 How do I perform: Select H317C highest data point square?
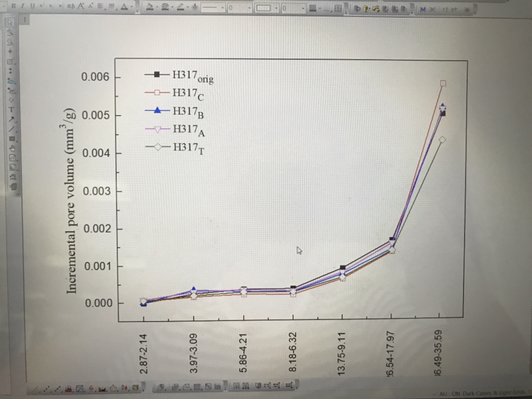(443, 83)
